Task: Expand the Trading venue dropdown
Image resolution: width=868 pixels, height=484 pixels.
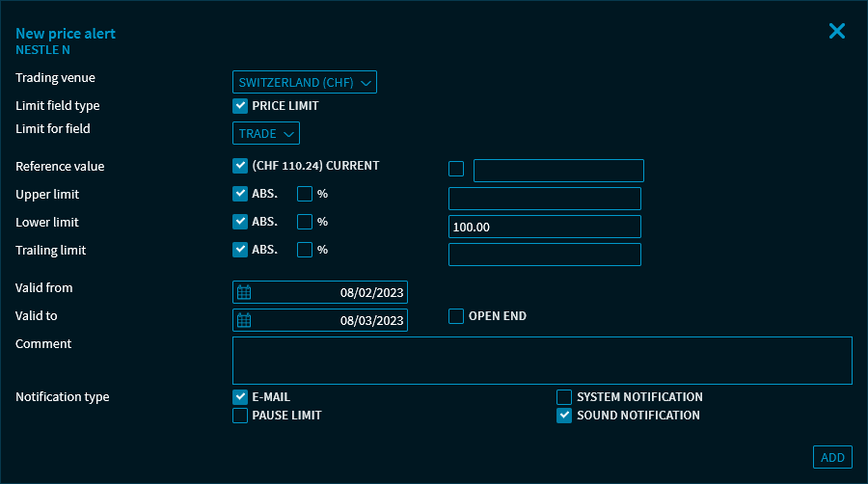Action: 305,82
